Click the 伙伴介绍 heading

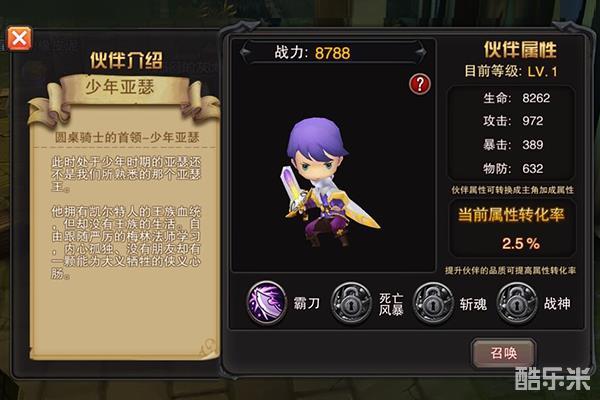pos(126,60)
